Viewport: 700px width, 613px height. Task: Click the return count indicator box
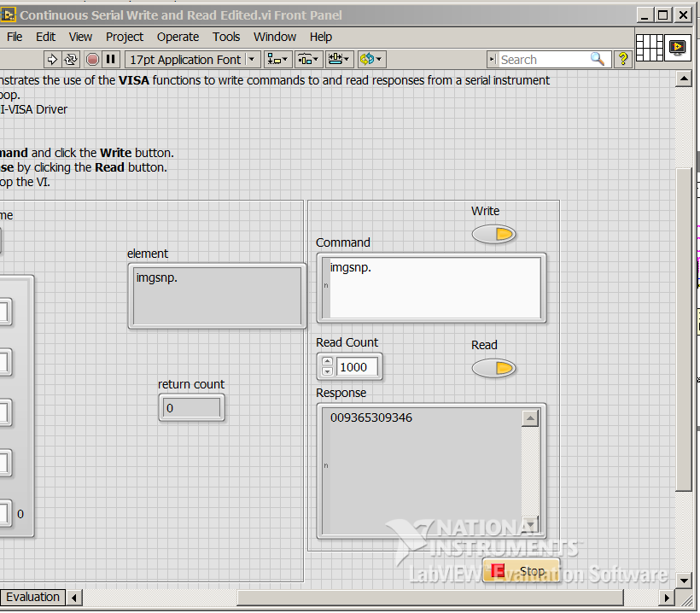(191, 408)
